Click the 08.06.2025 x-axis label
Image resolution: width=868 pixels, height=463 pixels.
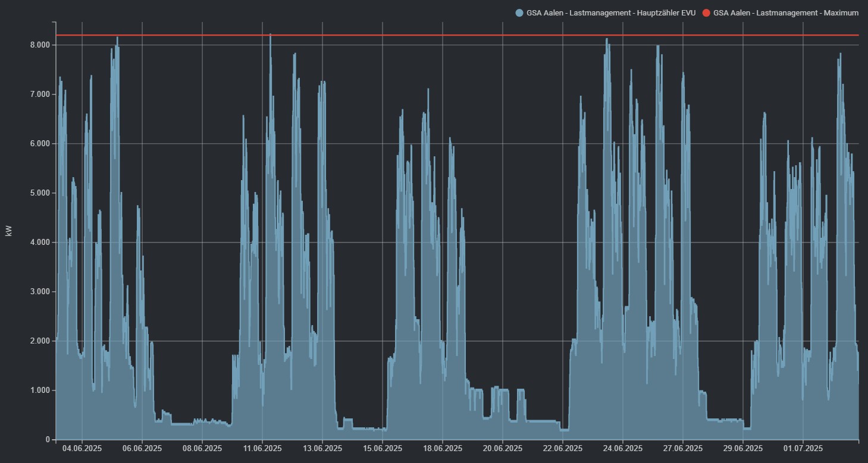pyautogui.click(x=202, y=448)
